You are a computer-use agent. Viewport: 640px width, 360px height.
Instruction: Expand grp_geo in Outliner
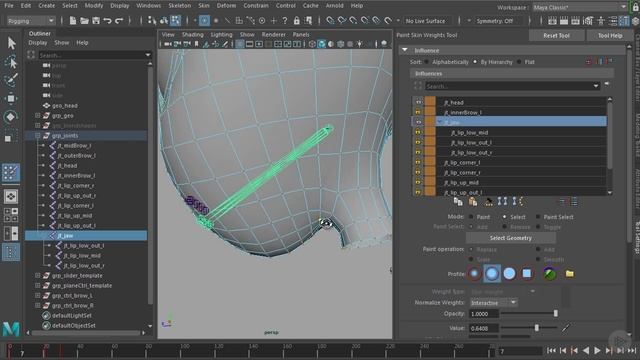click(38, 116)
